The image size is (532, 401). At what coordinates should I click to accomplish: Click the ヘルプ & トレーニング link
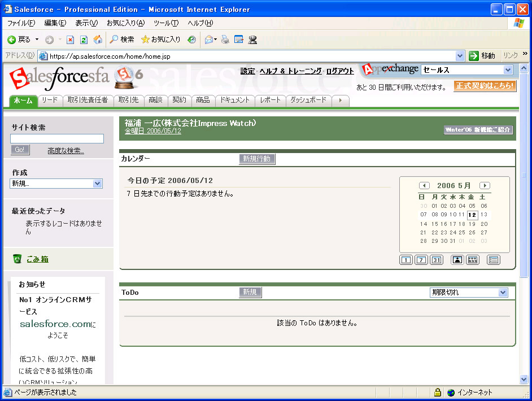pyautogui.click(x=290, y=71)
